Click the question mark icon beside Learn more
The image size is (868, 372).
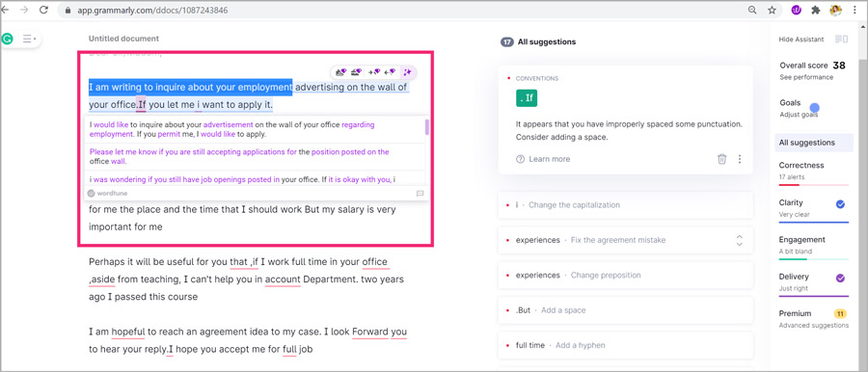(x=520, y=159)
